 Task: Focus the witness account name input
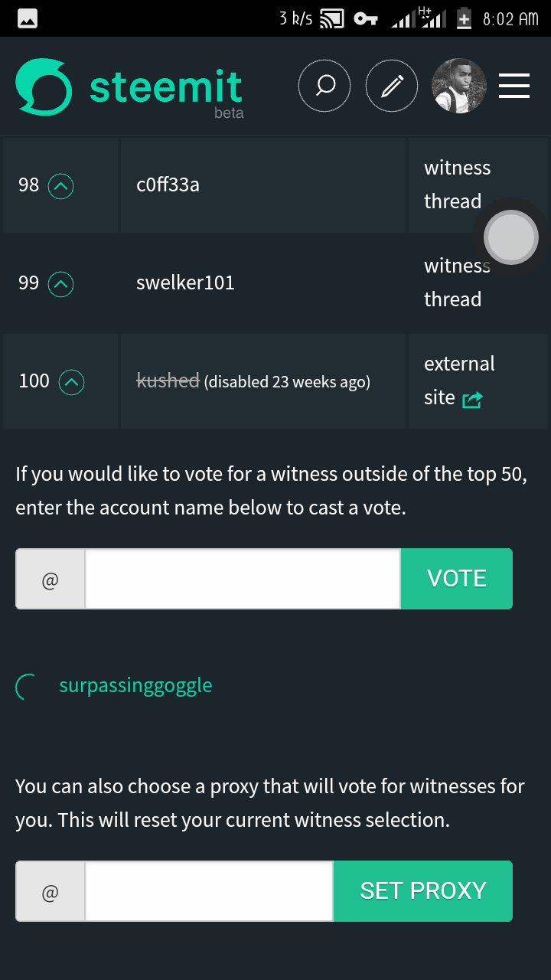pos(243,579)
